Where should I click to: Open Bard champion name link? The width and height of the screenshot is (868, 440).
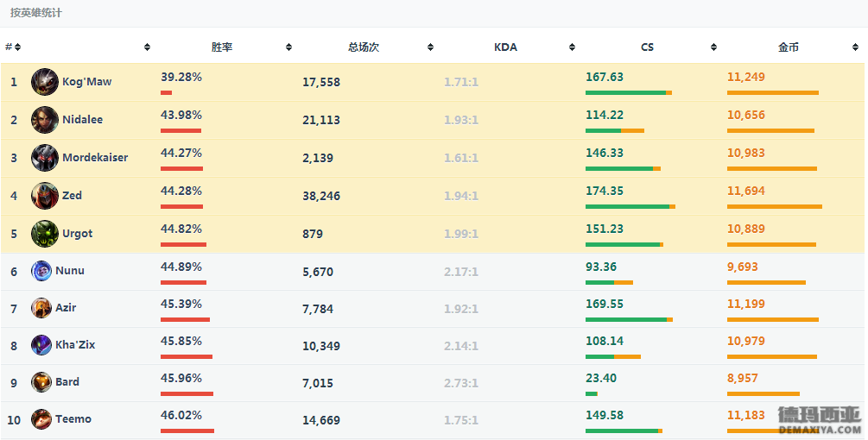coord(67,381)
